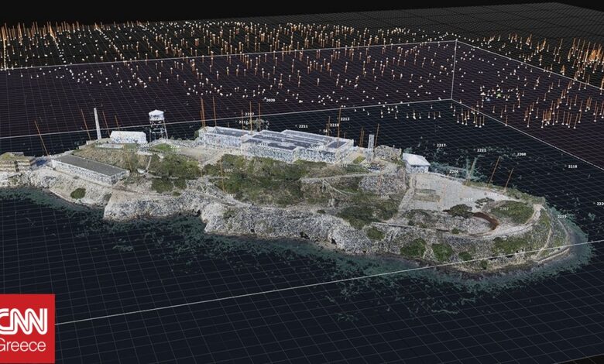Select the water tower in point cloud
Image resolution: width=604 pixels, height=364 pixels.
point(157,124)
